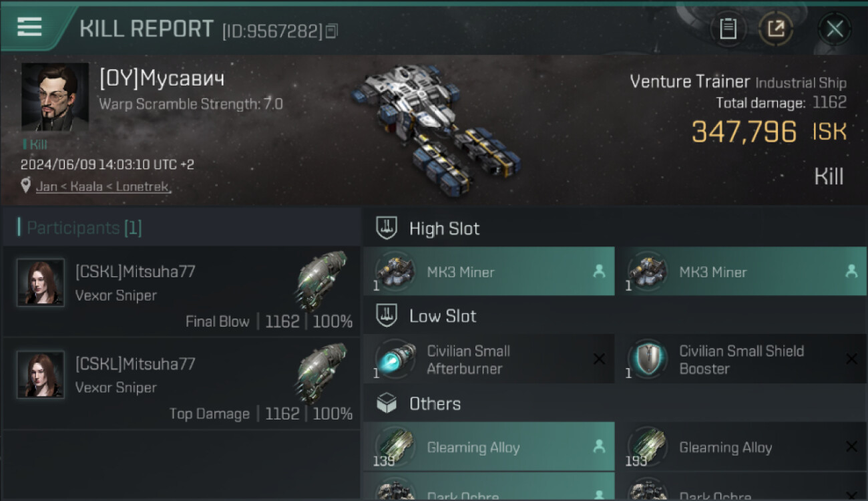The height and width of the screenshot is (501, 868).
Task: Click the Venture Trainer ship image
Action: [434, 124]
